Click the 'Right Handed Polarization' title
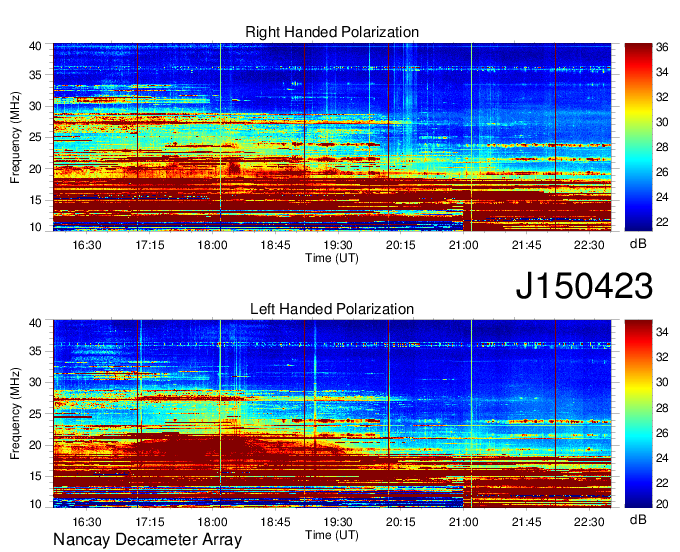Viewport: 680px width, 552px height. click(x=332, y=32)
